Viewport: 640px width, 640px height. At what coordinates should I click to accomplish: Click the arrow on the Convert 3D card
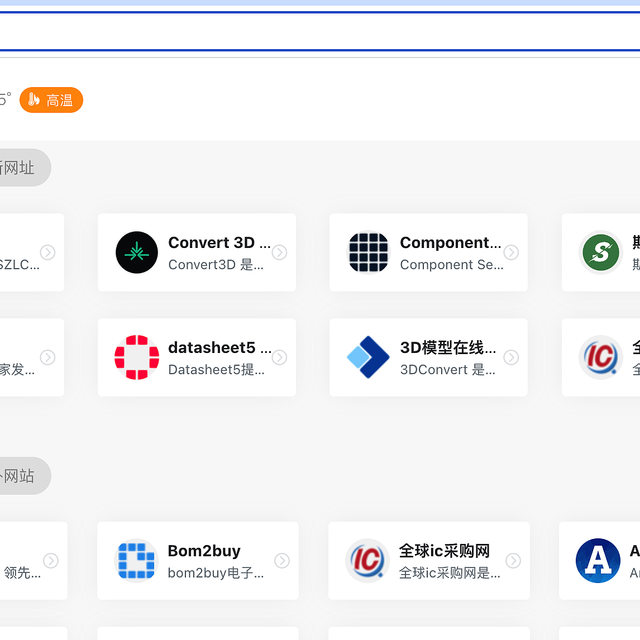coord(280,253)
